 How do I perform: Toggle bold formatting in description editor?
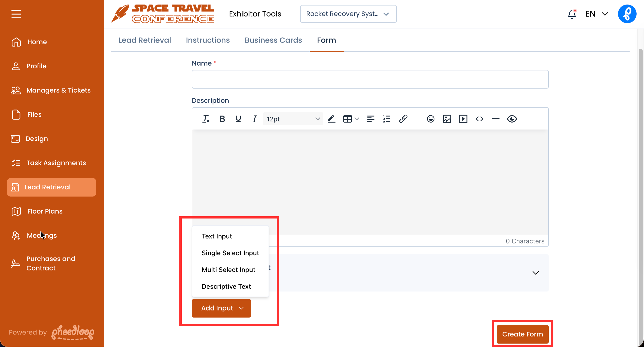point(222,119)
